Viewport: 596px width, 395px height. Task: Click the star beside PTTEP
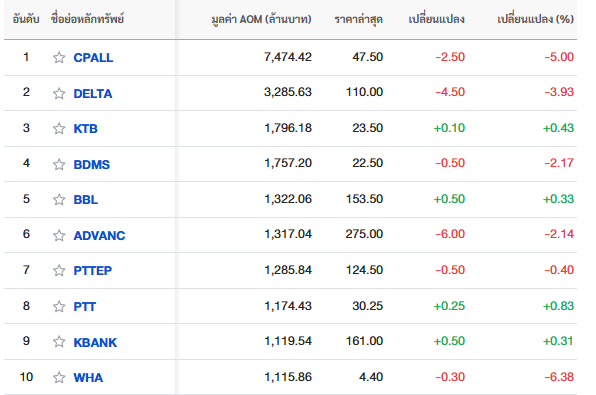click(59, 270)
